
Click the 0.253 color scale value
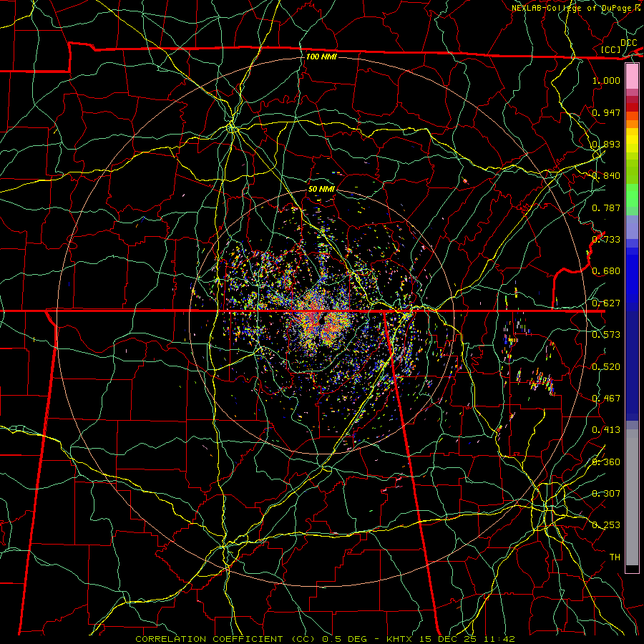click(x=606, y=525)
